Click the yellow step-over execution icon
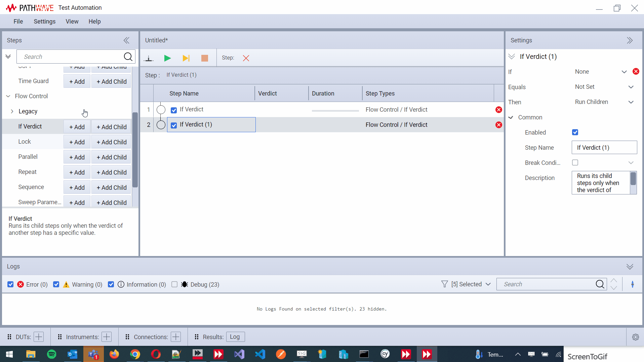Image resolution: width=644 pixels, height=362 pixels. tap(186, 58)
